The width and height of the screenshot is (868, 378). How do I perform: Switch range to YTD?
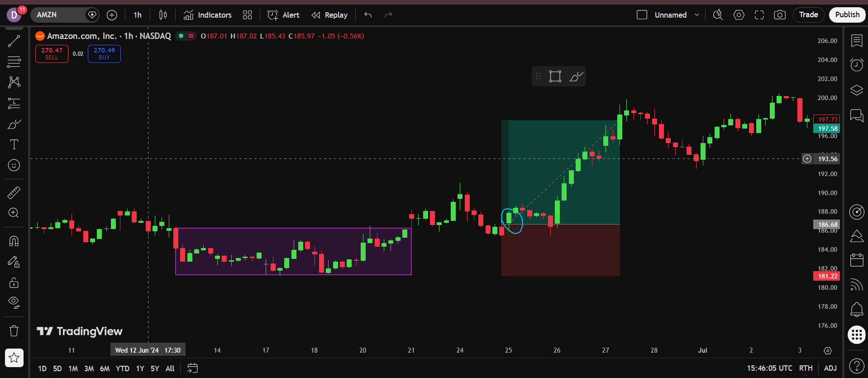pyautogui.click(x=123, y=368)
